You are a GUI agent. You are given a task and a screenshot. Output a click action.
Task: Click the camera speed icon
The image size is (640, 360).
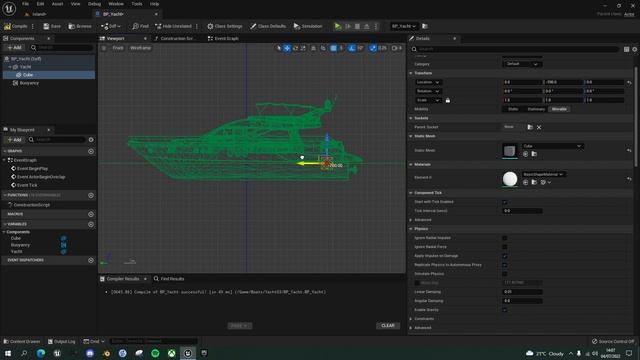pyautogui.click(x=395, y=48)
